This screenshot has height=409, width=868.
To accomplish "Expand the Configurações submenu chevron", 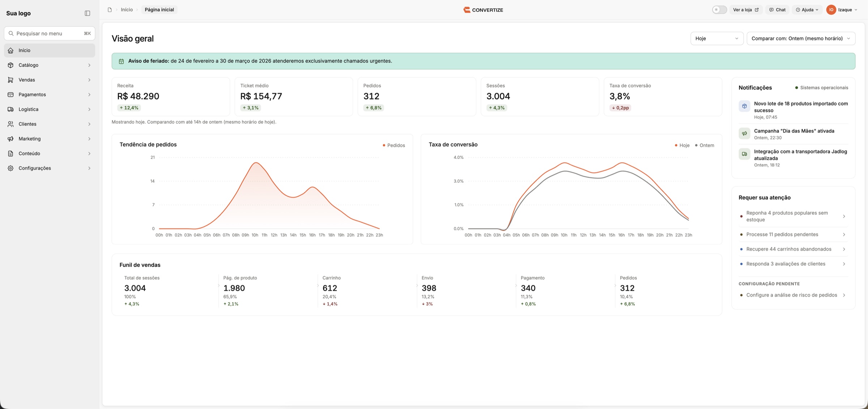I will tap(89, 168).
